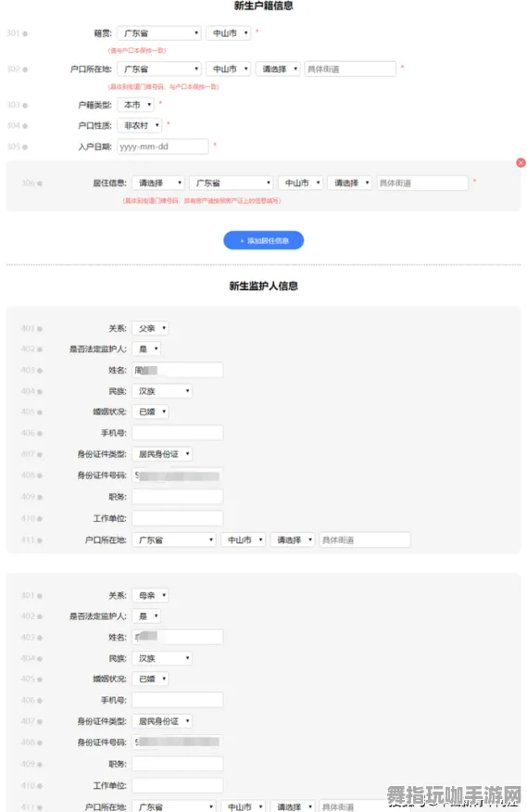Click the 工作单位 field in 母亲 block
527x812 pixels.
click(x=178, y=786)
